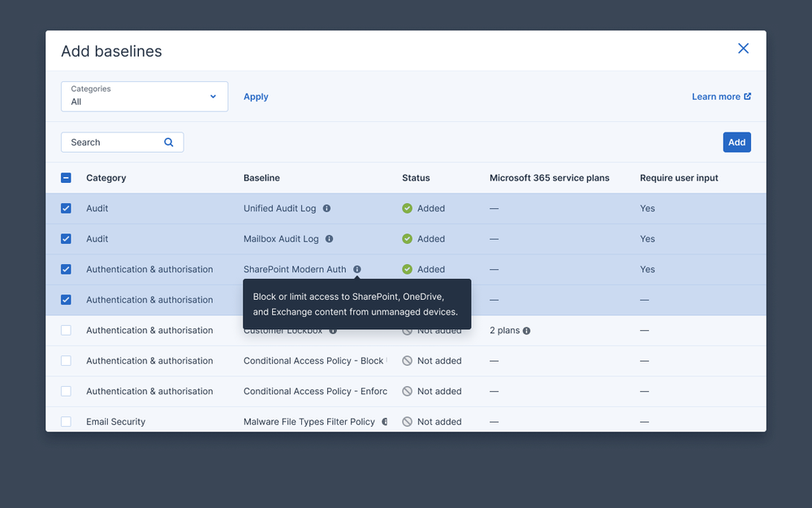Open the info icon beside 2 plans
Viewport: 812px width, 508px height.
tap(525, 330)
